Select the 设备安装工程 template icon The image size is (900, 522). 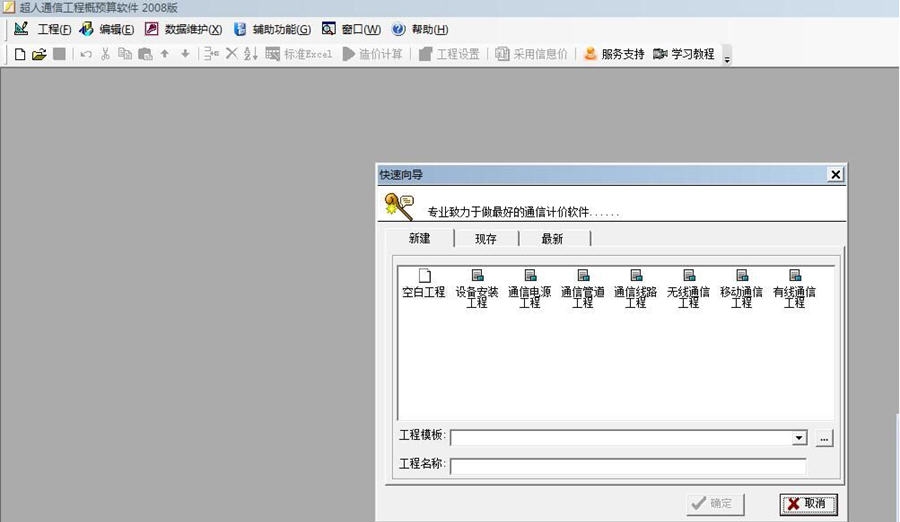point(476,289)
